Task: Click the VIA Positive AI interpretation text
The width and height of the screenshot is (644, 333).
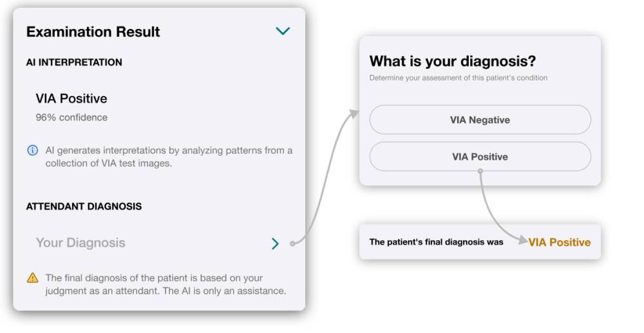Action: point(71,99)
